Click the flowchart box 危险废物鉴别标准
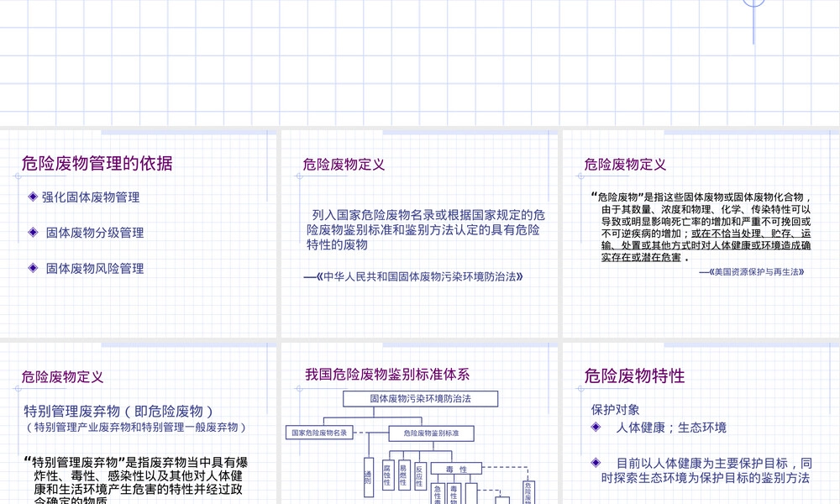The width and height of the screenshot is (840, 504). click(x=431, y=433)
